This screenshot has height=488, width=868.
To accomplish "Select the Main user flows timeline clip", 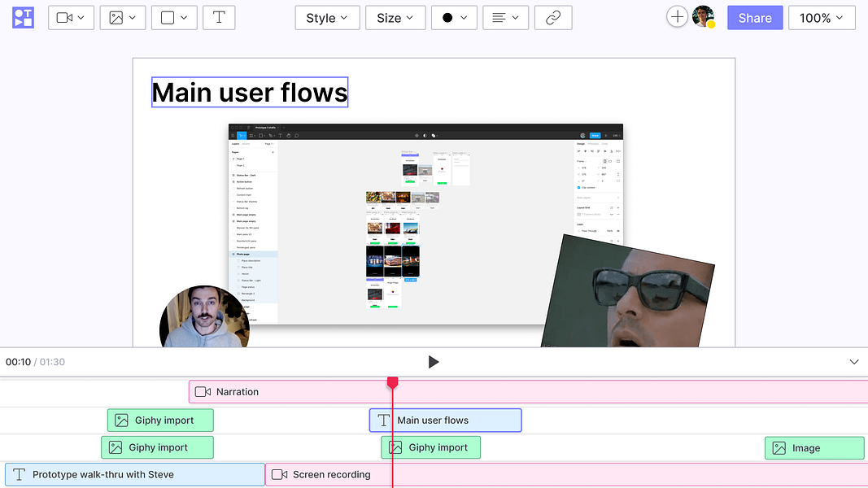I will (446, 420).
